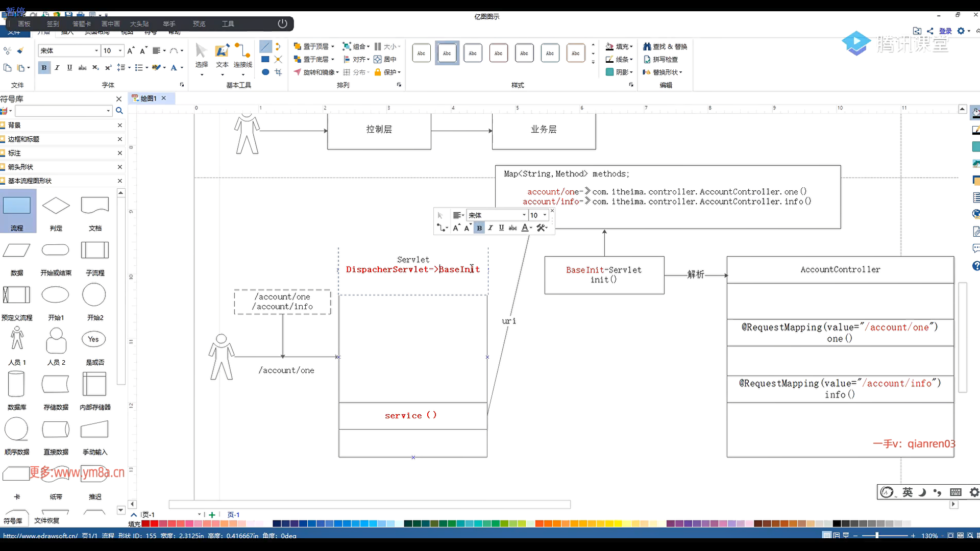The image size is (980, 551).
Task: Pick the 人员 1 person shape
Action: point(17,339)
